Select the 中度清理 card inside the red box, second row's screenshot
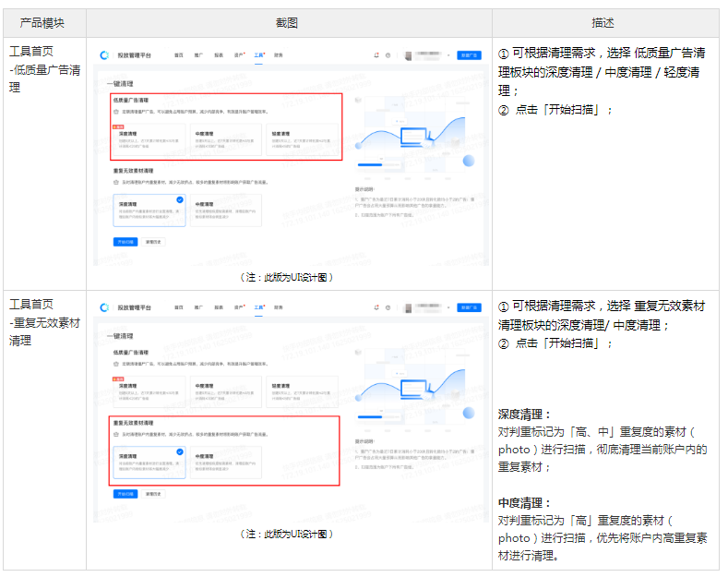The image size is (728, 577). coord(226,463)
